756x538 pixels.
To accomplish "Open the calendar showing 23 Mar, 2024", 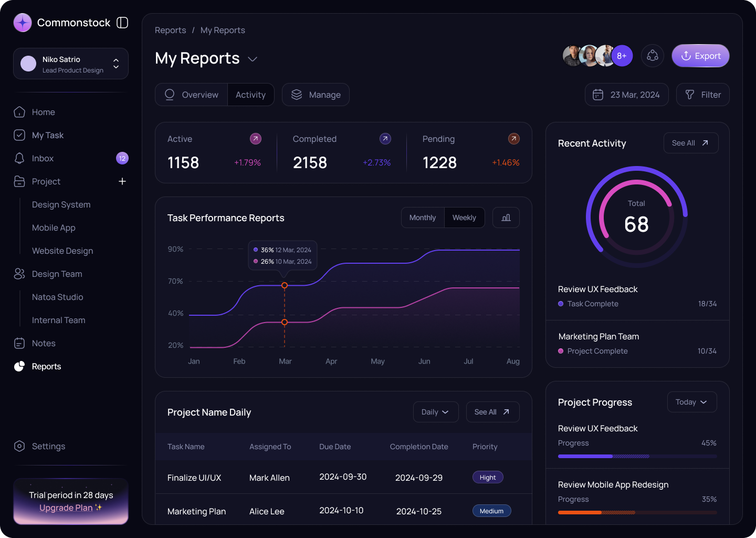I will (626, 95).
